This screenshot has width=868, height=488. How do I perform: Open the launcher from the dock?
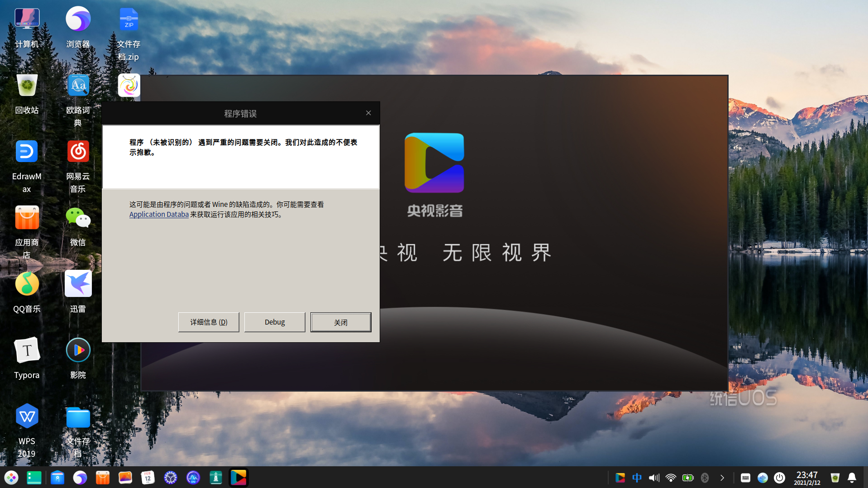[11, 478]
